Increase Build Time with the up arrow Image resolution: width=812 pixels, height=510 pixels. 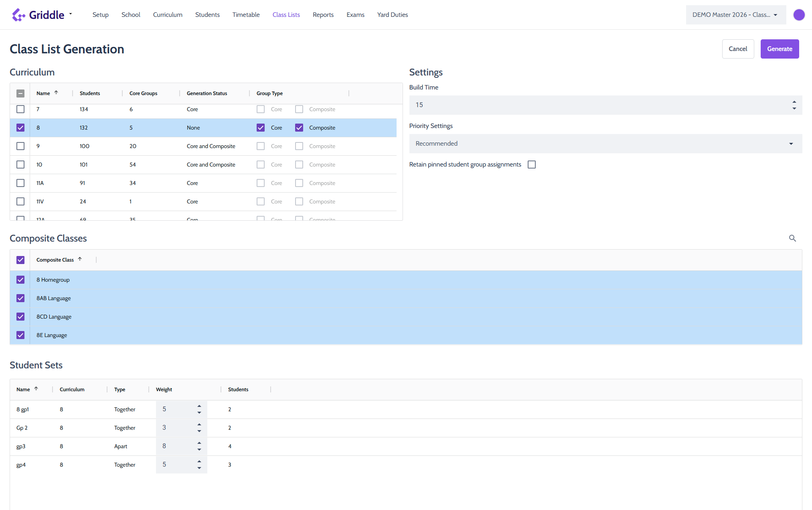[x=794, y=102]
